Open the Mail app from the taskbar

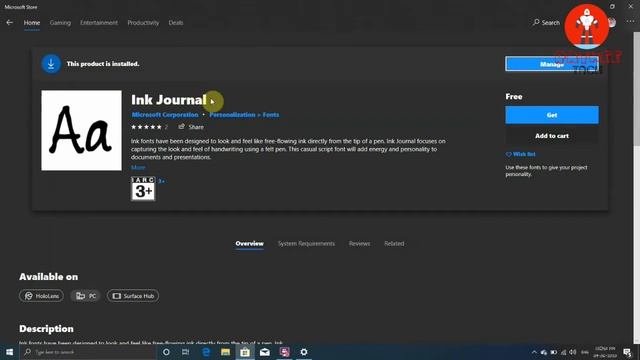coord(264,352)
